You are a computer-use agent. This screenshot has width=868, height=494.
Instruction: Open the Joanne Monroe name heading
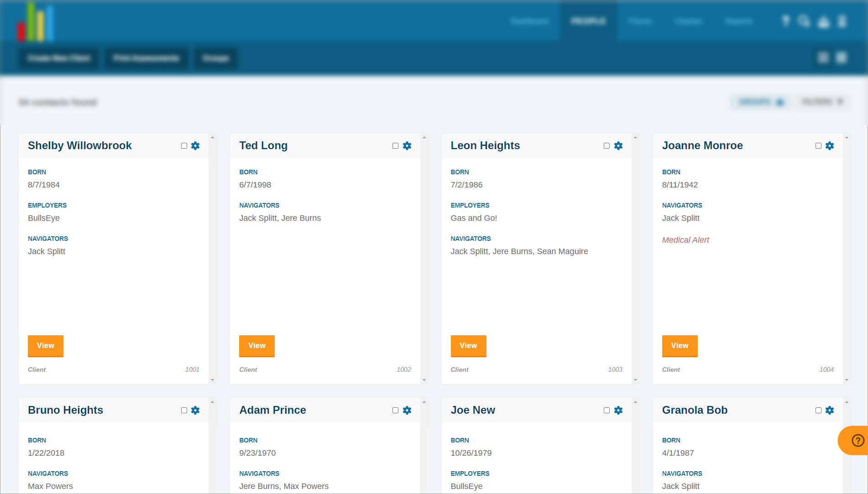pos(702,146)
